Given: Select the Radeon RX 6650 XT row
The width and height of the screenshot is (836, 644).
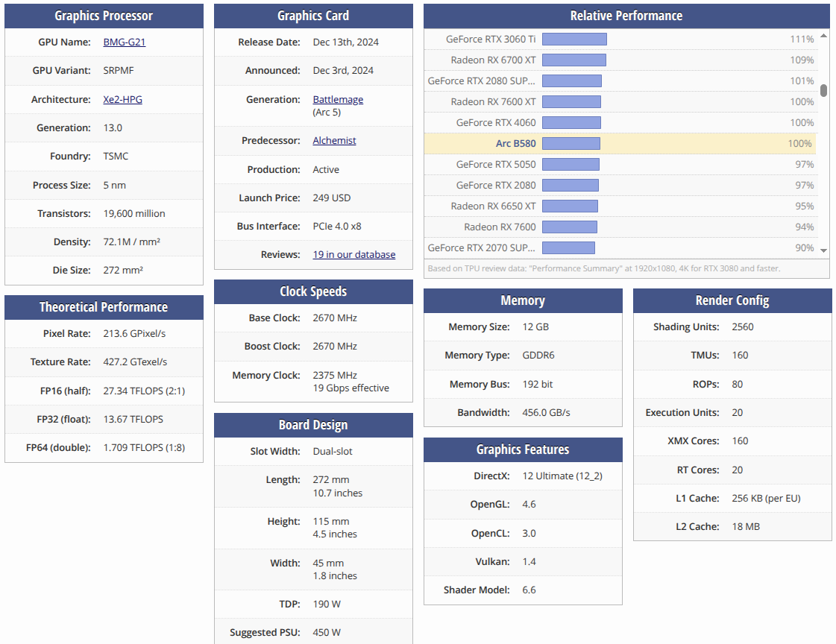Looking at the screenshot, I should (620, 206).
